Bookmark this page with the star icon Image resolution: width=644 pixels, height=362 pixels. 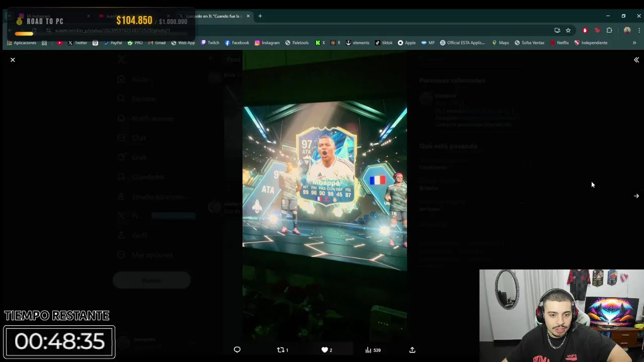click(x=568, y=30)
